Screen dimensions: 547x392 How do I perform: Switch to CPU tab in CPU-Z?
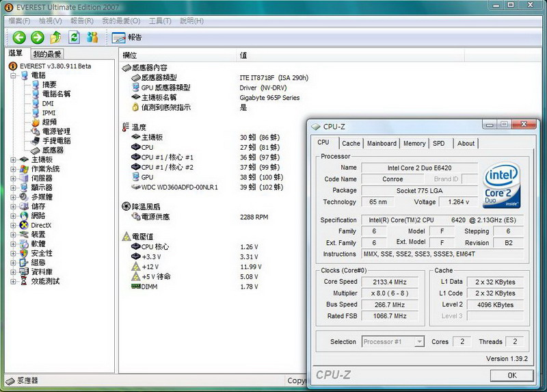[323, 142]
